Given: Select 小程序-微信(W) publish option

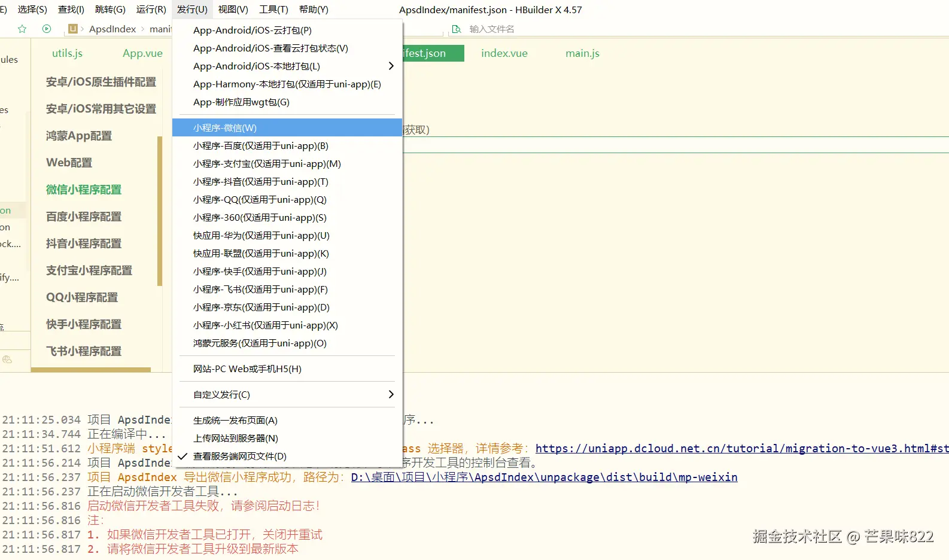Looking at the screenshot, I should [x=287, y=127].
